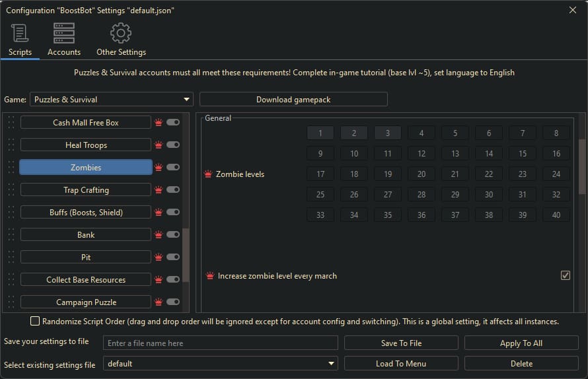Screen dimensions: 588x379
Task: Click the drag handle of Trap Crafting row
Action: 11,190
